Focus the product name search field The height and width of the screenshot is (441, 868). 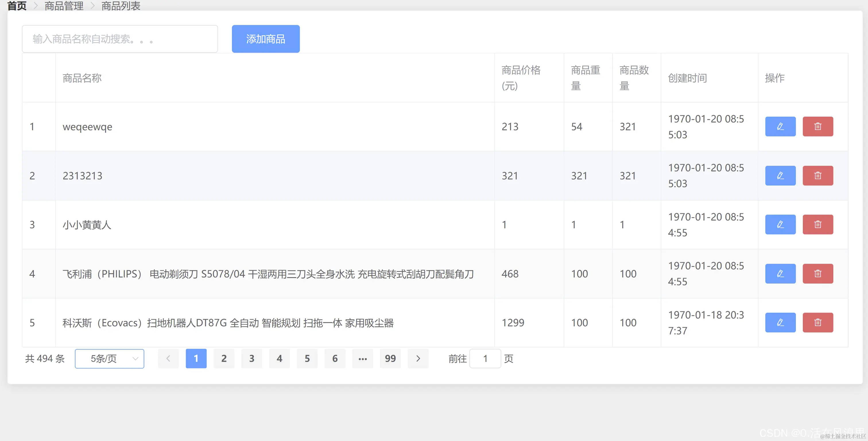pos(120,39)
